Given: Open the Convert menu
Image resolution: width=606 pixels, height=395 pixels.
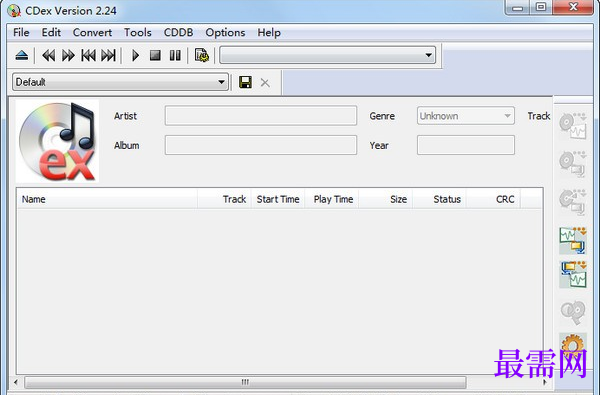Looking at the screenshot, I should point(92,32).
